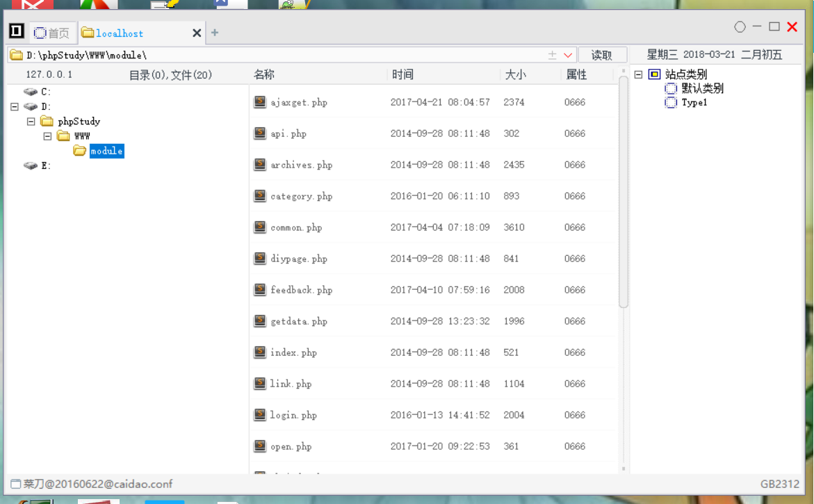The width and height of the screenshot is (814, 504).
Task: Select the Type1 site category
Action: pos(694,102)
